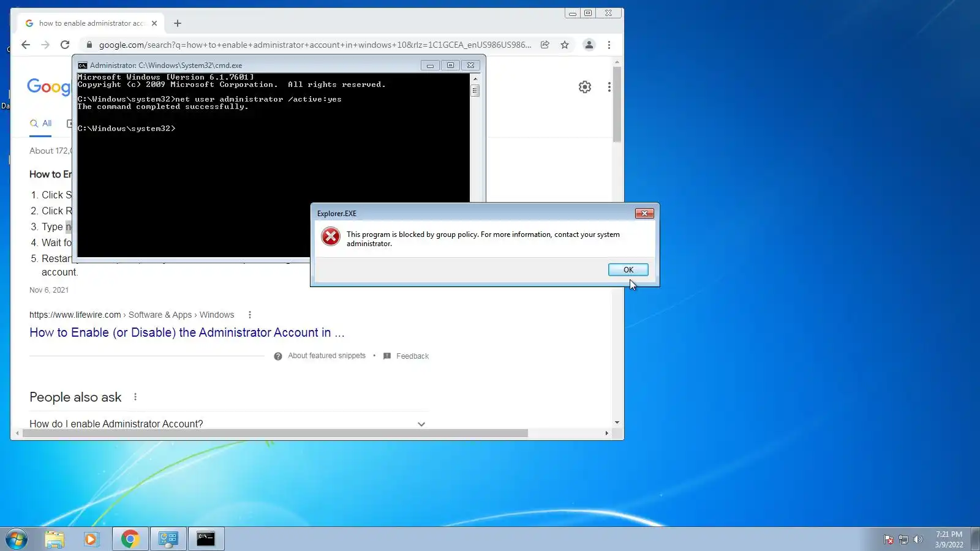Maximize the cmd.exe window
This screenshot has width=980, height=551.
click(450, 66)
